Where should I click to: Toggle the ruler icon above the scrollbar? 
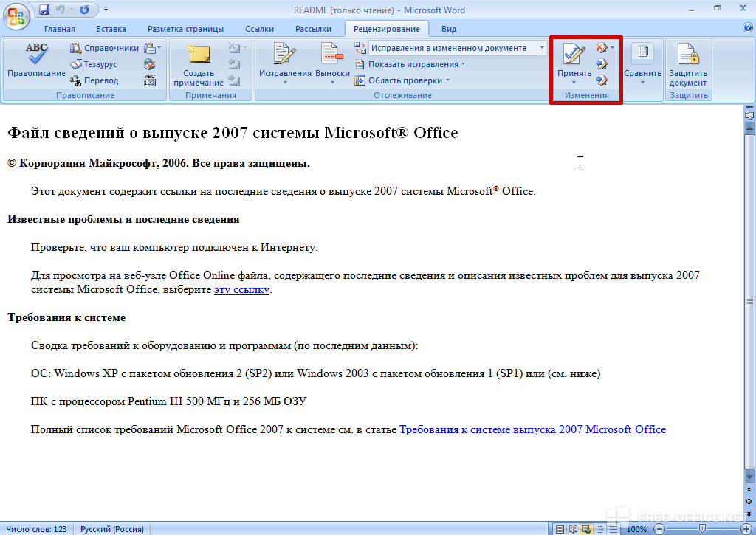click(749, 114)
